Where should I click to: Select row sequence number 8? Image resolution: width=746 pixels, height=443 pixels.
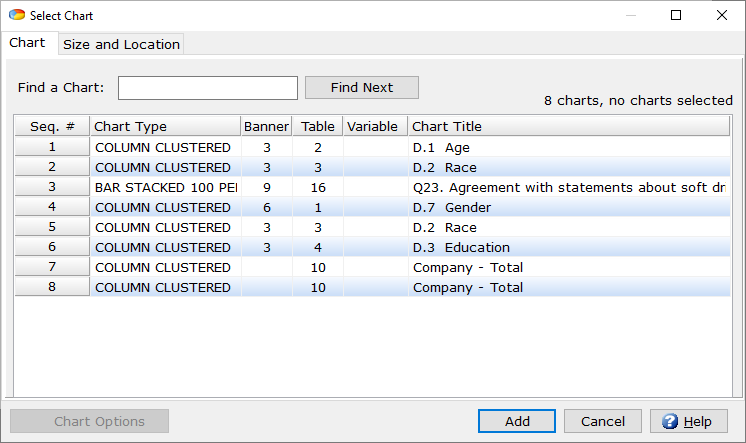(x=52, y=287)
